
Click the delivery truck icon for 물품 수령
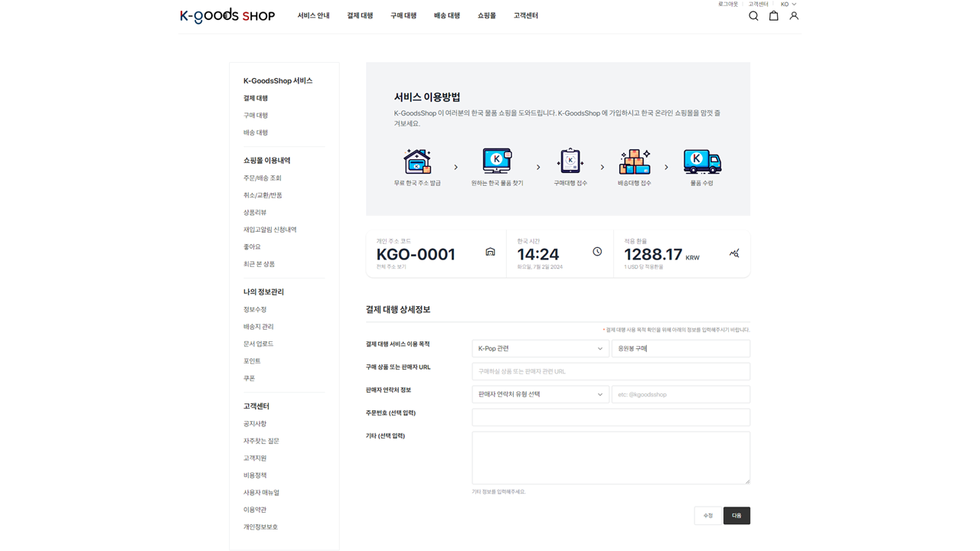coord(701,161)
